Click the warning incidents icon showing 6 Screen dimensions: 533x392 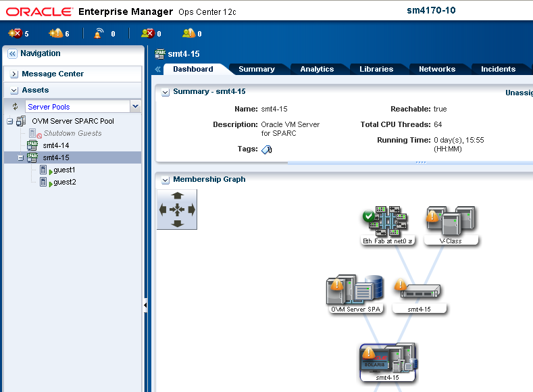click(x=56, y=33)
